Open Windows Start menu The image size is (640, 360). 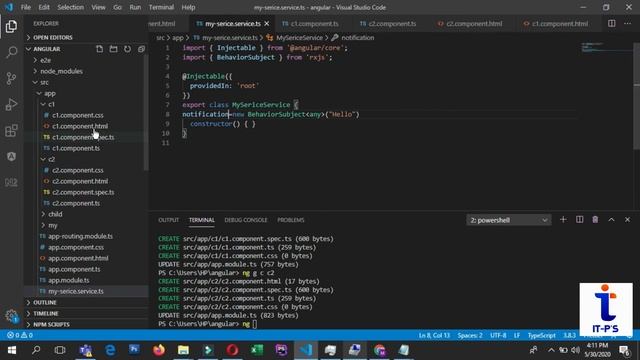12,350
